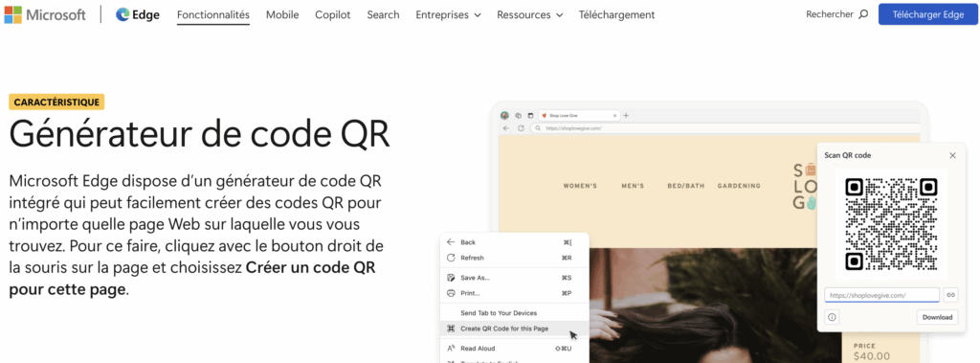This screenshot has width=980, height=363.
Task: Click the Back arrow icon in context menu
Action: point(451,242)
